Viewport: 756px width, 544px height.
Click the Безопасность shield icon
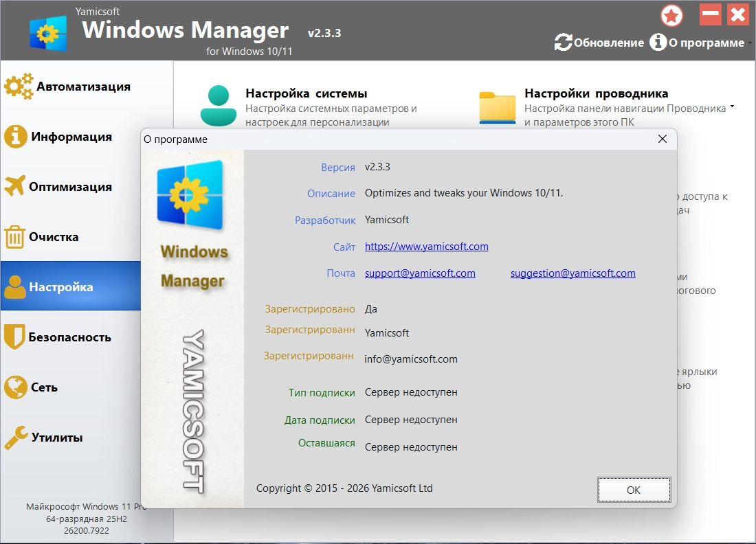pyautogui.click(x=14, y=337)
